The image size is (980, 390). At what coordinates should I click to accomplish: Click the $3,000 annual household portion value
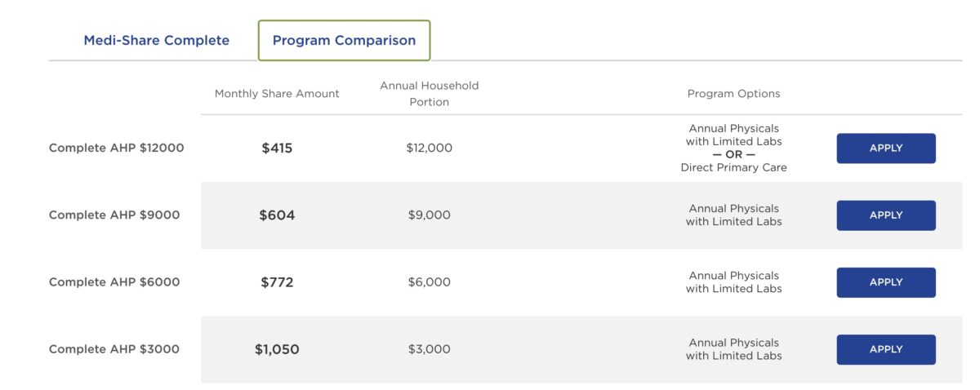(429, 349)
